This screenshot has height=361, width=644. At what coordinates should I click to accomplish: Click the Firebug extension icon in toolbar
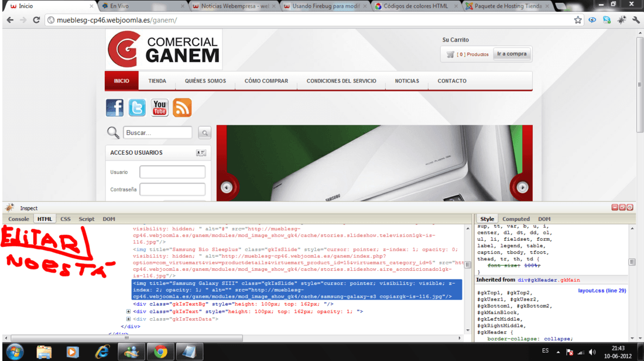pyautogui.click(x=622, y=20)
